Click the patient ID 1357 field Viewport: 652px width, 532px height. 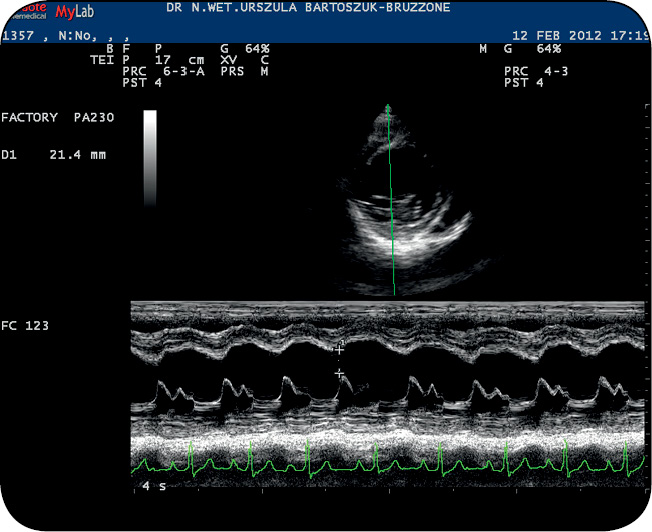[x=17, y=36]
